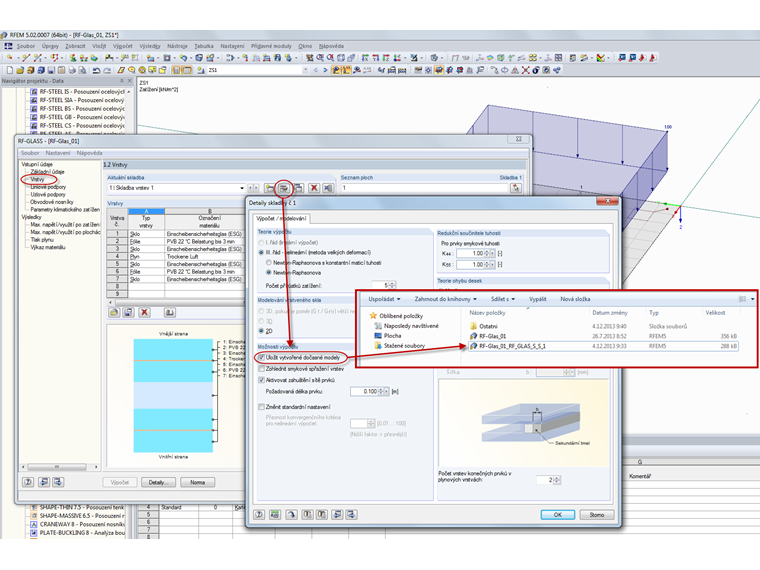The image size is (760, 570).
Task: Select plain Newton-Raphsonova radio option
Action: pyautogui.click(x=269, y=272)
